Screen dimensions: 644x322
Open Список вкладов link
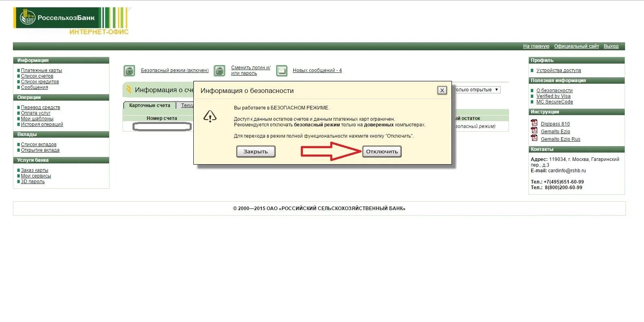click(x=39, y=144)
